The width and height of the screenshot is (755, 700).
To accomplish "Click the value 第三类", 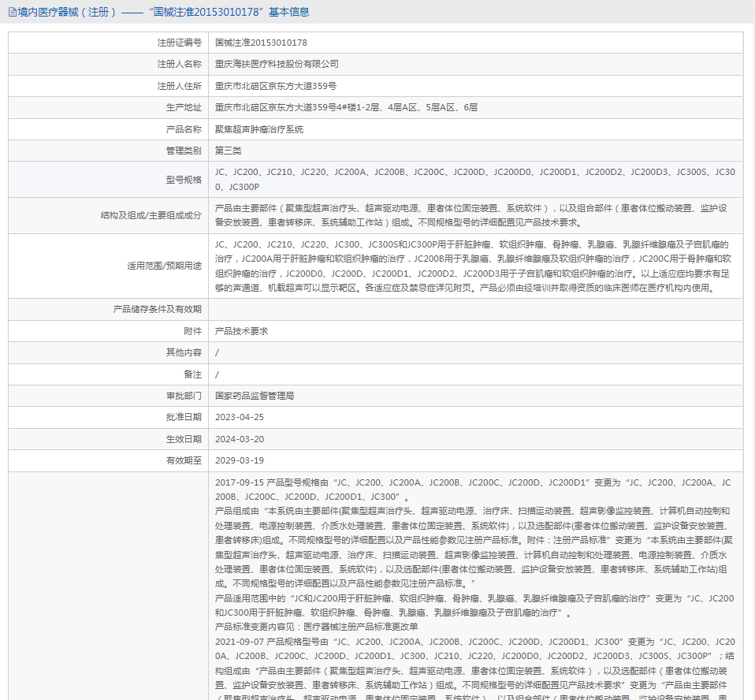I will [x=229, y=151].
